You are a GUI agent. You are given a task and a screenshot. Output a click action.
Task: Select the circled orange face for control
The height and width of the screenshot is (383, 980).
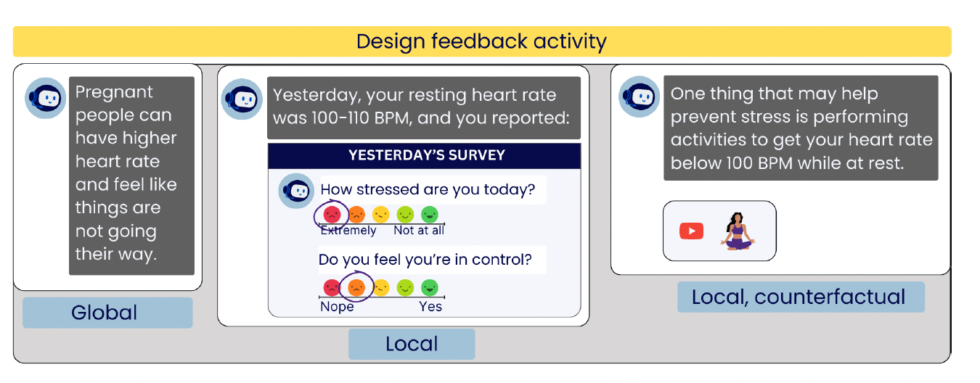[356, 287]
